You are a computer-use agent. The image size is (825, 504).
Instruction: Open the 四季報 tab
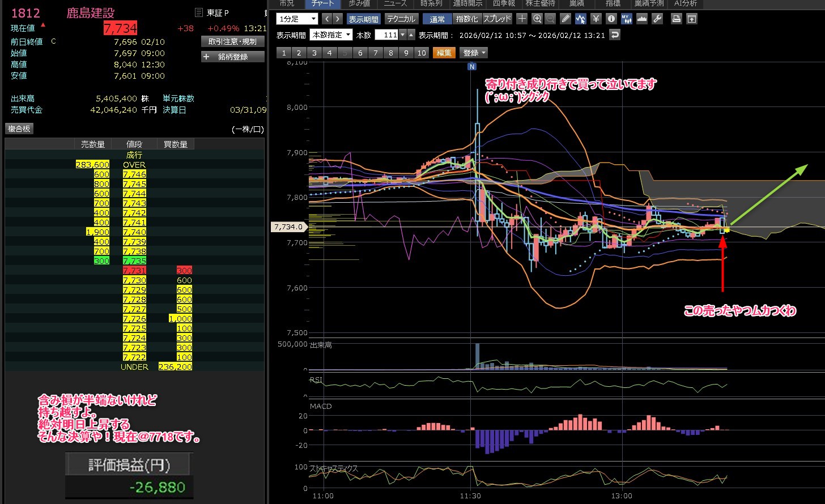pyautogui.click(x=504, y=3)
